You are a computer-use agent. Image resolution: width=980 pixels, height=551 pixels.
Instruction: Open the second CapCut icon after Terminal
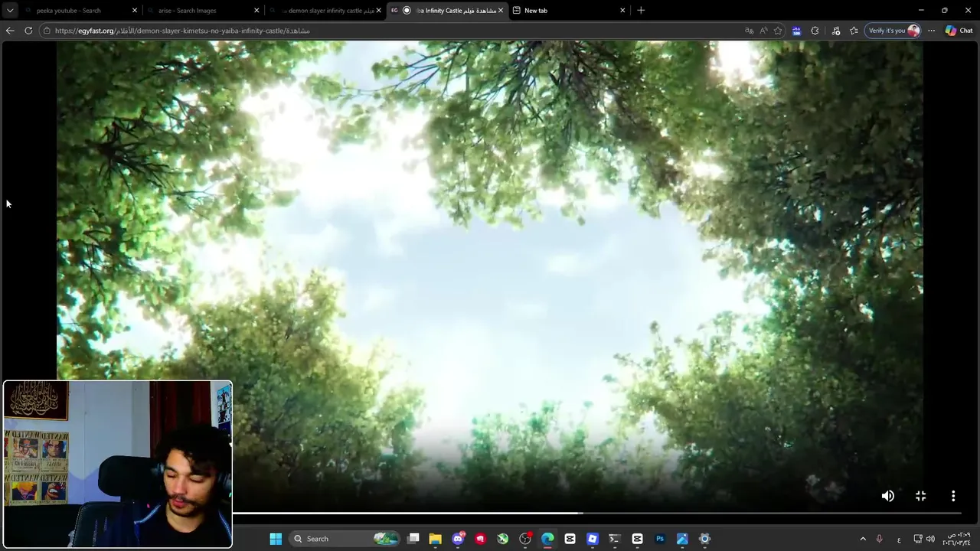[637, 539]
